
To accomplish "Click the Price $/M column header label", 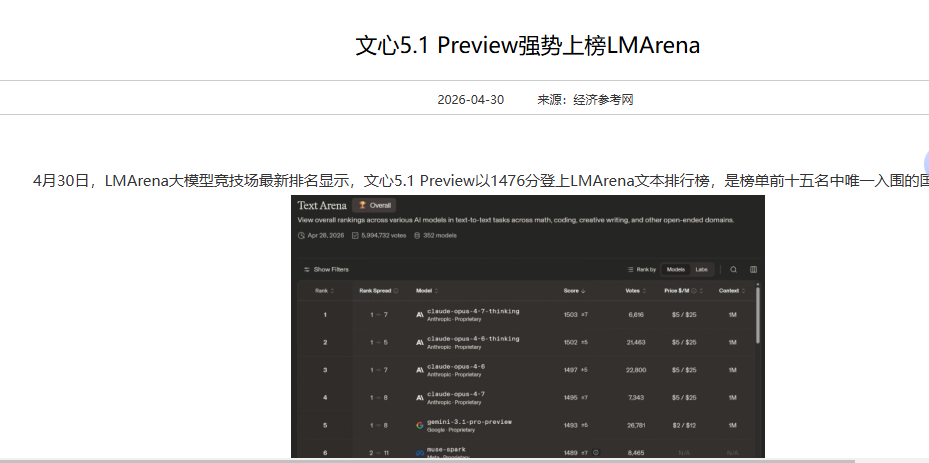I will [677, 291].
